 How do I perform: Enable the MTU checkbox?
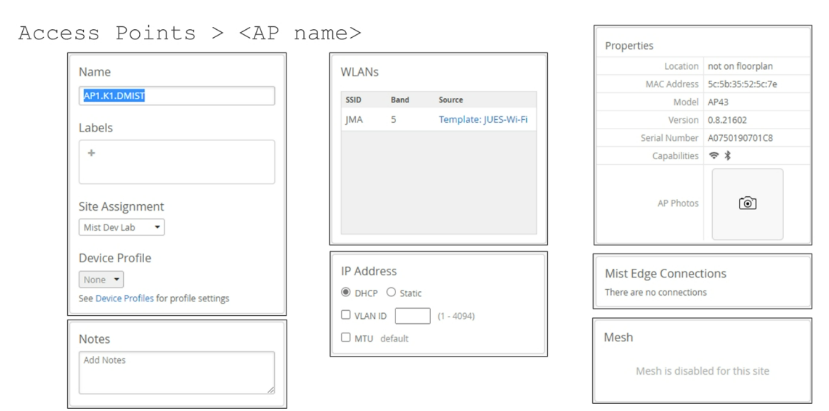[x=346, y=338]
